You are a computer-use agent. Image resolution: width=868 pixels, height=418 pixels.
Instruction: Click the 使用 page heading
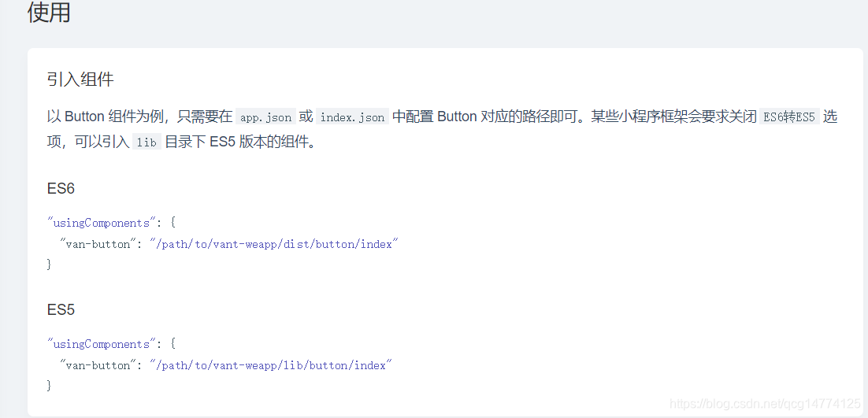click(x=50, y=12)
